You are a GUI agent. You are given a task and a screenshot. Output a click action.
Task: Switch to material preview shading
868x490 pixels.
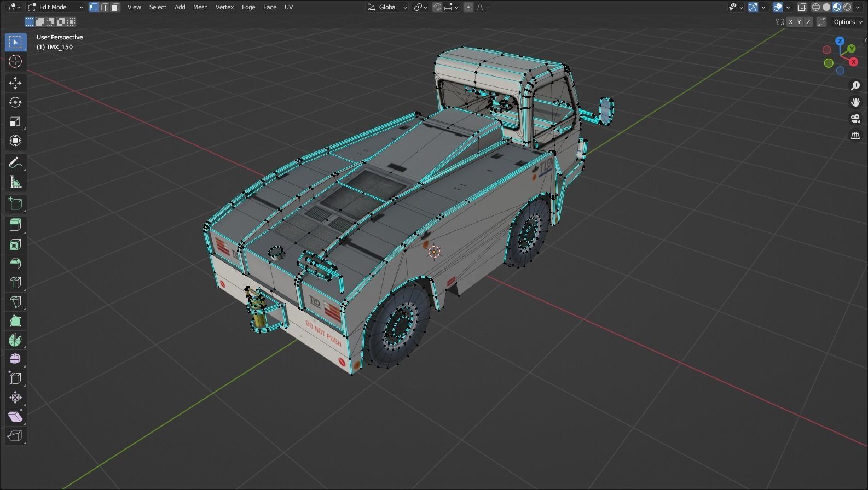click(837, 7)
